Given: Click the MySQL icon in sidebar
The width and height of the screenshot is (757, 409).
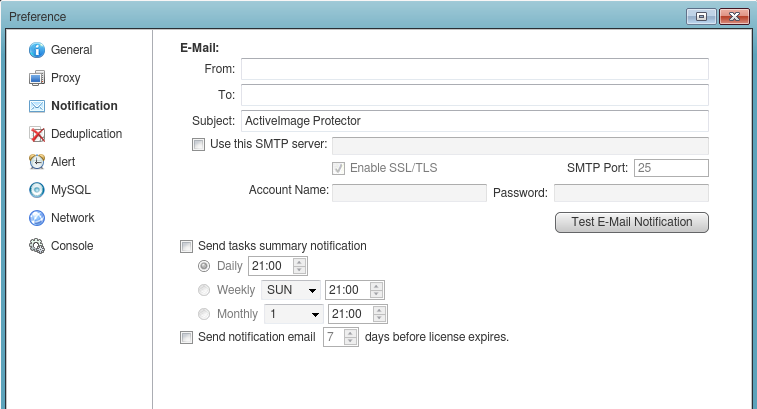Looking at the screenshot, I should [37, 190].
